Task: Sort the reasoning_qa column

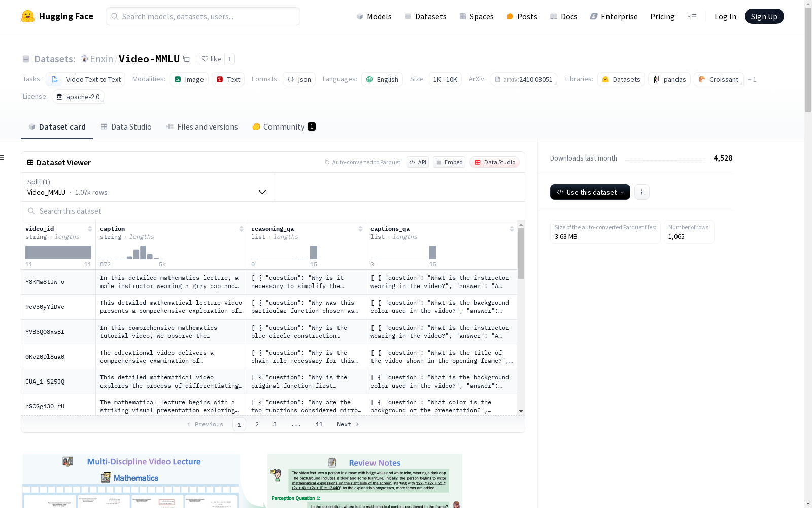Action: (x=360, y=229)
